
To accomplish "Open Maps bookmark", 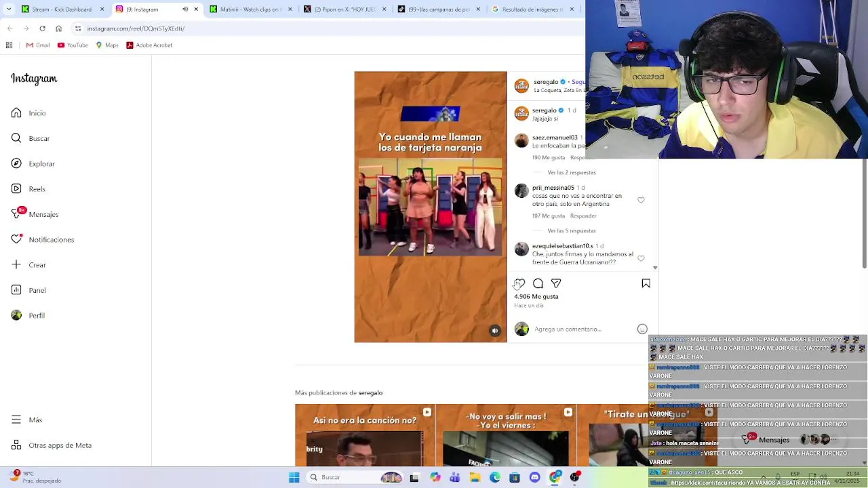I will click(x=107, y=45).
